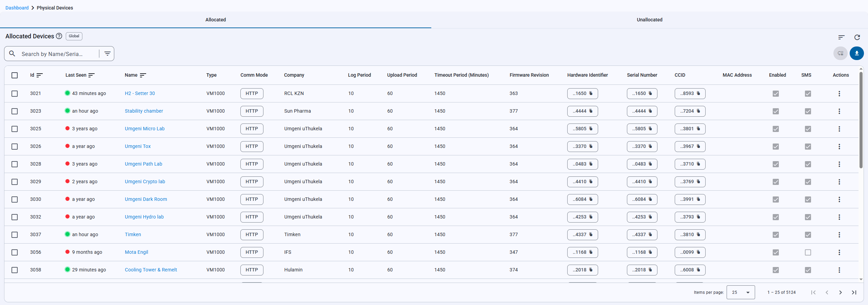
Task: Toggle the select-all checkbox in table header
Action: point(15,75)
